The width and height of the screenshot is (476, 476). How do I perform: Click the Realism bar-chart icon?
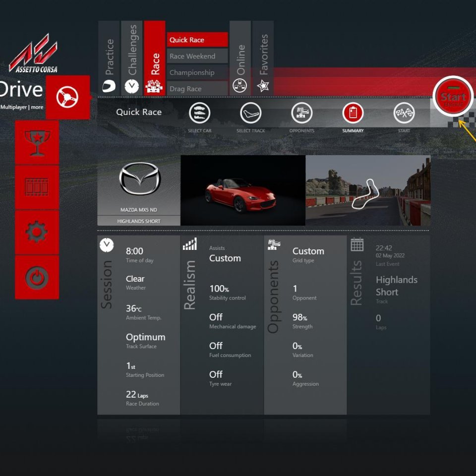click(190, 244)
